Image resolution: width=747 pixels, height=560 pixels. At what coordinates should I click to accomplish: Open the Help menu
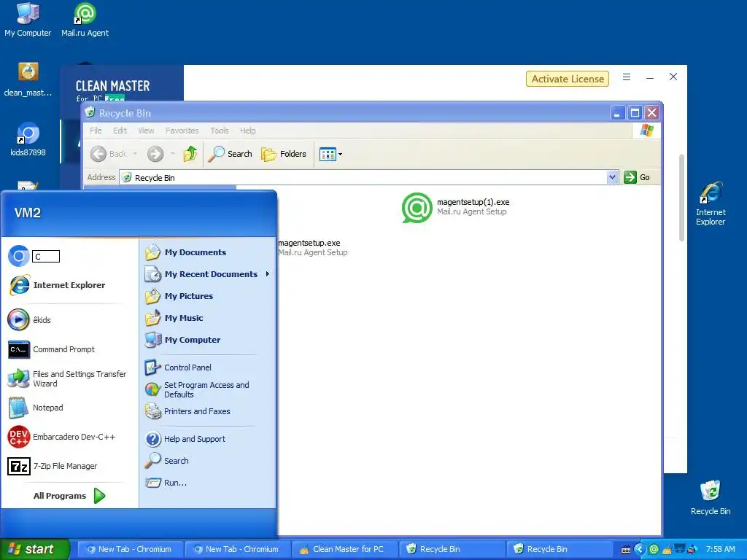click(x=248, y=131)
